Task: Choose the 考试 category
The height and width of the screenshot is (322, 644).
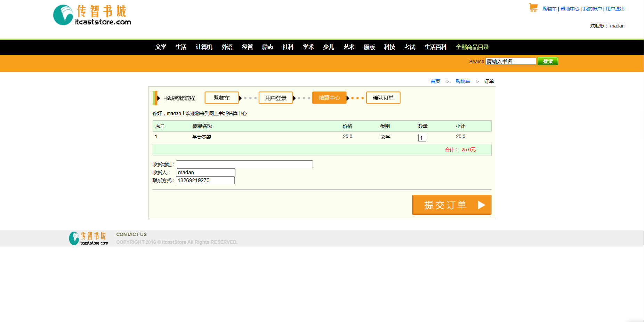Action: [410, 47]
